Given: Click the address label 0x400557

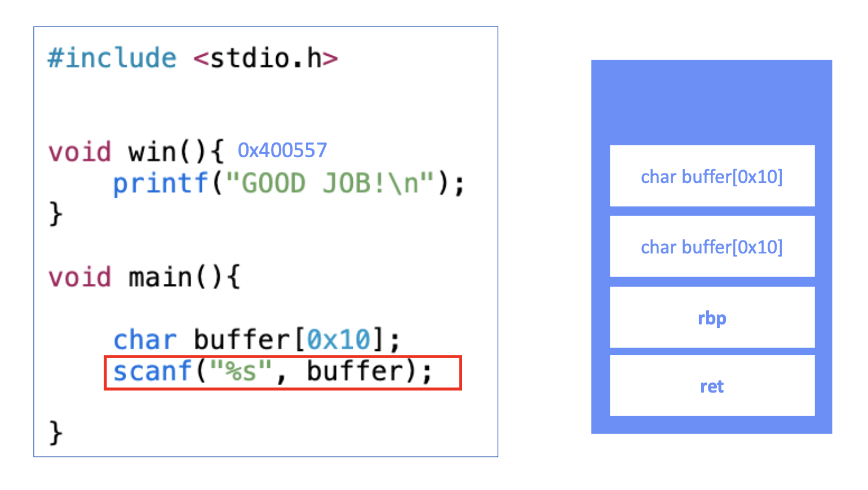Looking at the screenshot, I should coord(282,150).
